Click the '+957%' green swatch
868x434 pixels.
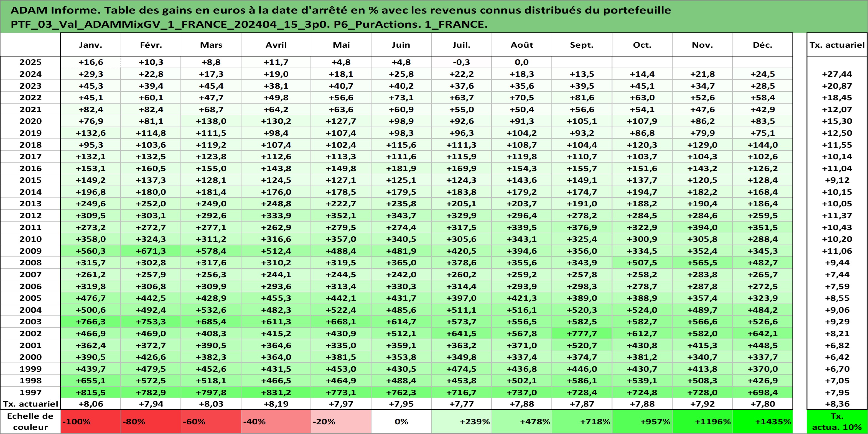coord(642,422)
